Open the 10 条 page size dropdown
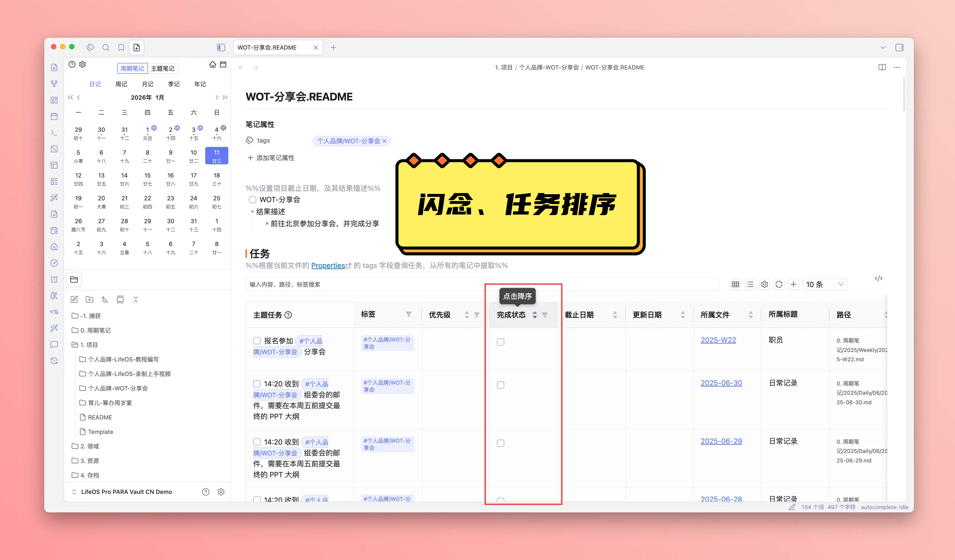Screen dimensions: 955x560 coord(825,284)
